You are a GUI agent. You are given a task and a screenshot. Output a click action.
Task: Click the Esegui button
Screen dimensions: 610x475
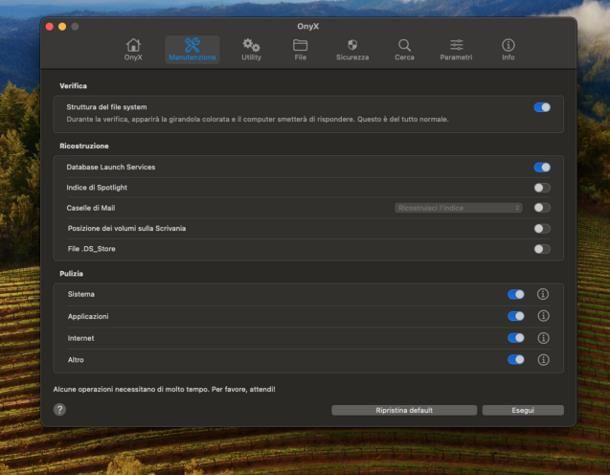point(523,410)
